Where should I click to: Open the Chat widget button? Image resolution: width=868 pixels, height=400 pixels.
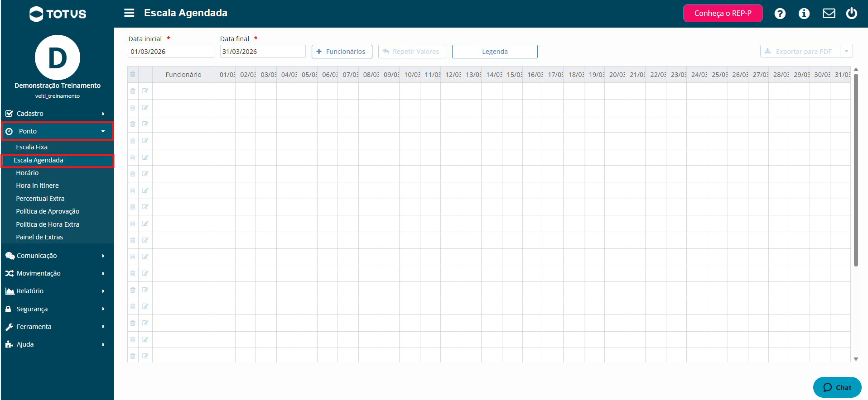pyautogui.click(x=837, y=387)
